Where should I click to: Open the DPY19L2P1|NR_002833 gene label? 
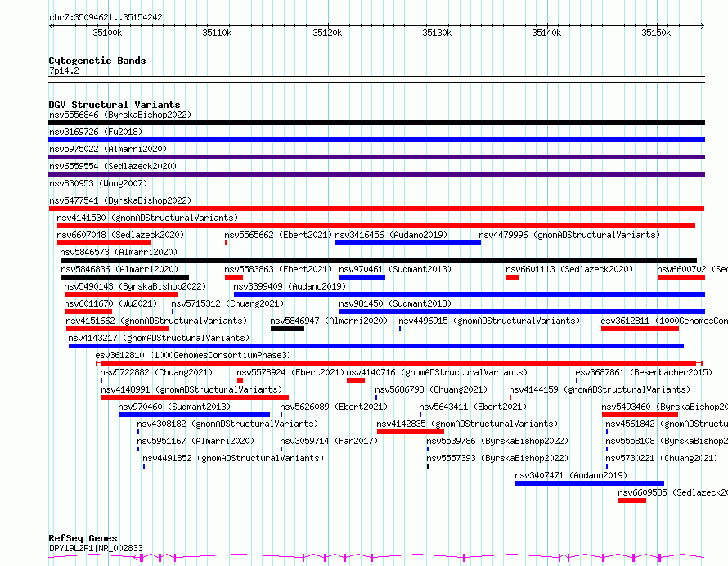click(96, 548)
